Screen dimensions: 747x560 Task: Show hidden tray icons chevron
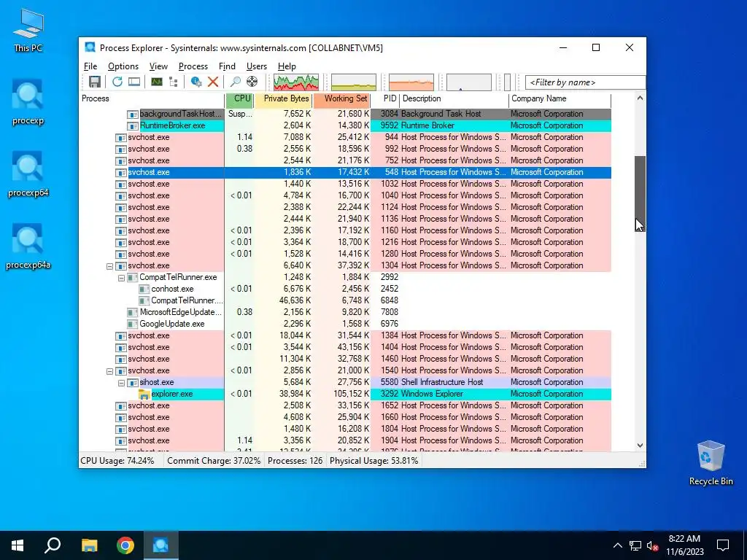617,545
